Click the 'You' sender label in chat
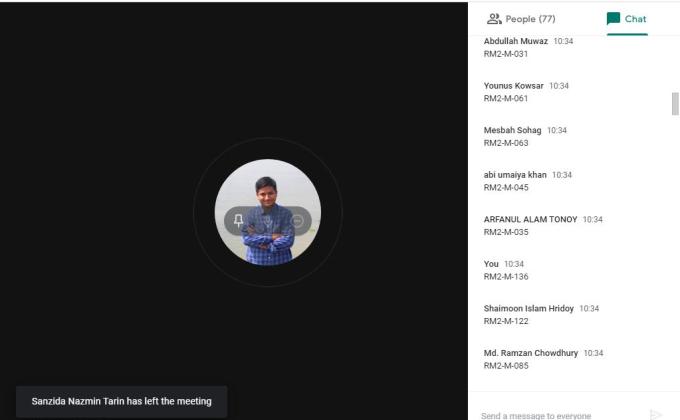 491,264
